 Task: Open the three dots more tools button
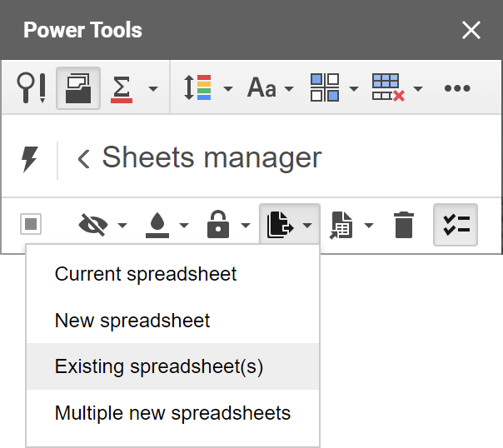click(x=457, y=88)
